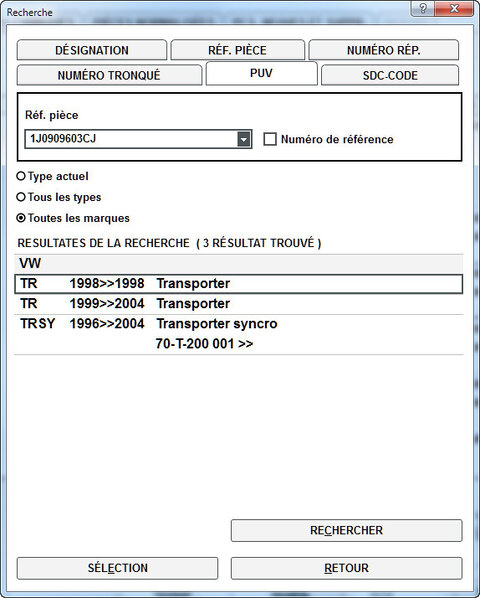This screenshot has width=480, height=598.
Task: Select the Type actuel radio button
Action: [x=21, y=176]
